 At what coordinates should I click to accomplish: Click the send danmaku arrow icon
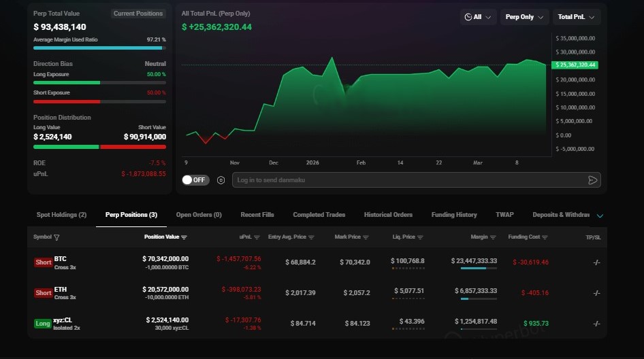point(592,180)
